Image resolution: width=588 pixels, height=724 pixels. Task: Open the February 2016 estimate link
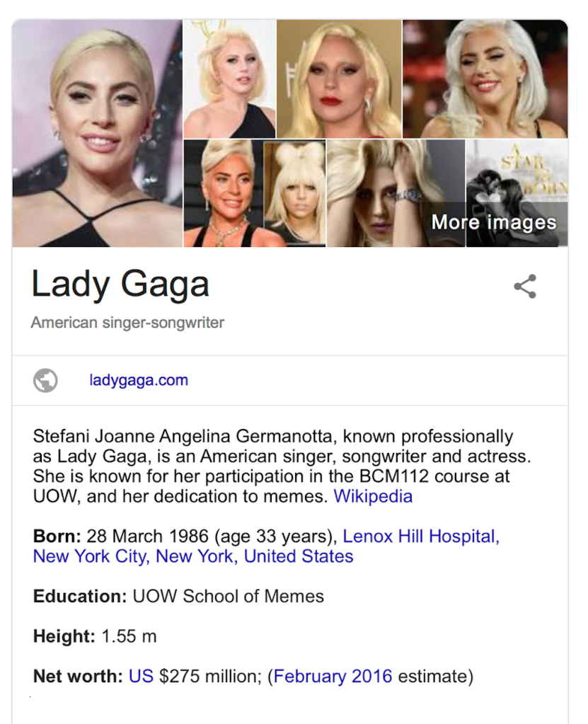pos(333,677)
